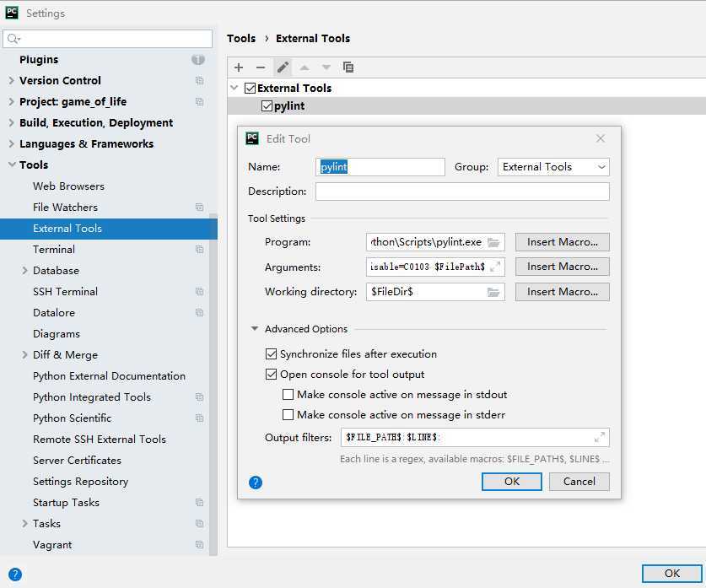The height and width of the screenshot is (588, 706).
Task: Disable Synchronize files after execution
Action: click(271, 353)
